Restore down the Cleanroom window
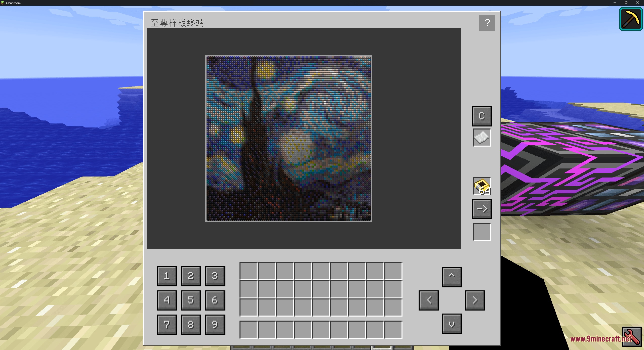The height and width of the screenshot is (350, 644). tap(626, 3)
